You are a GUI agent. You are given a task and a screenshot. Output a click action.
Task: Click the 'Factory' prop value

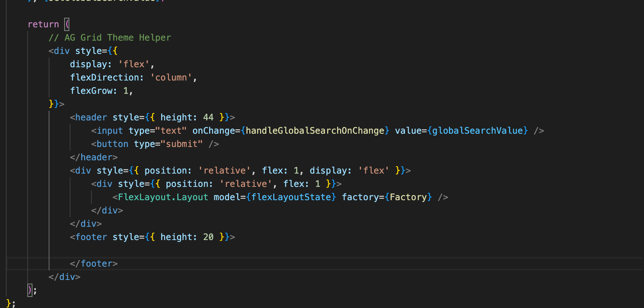(408, 197)
